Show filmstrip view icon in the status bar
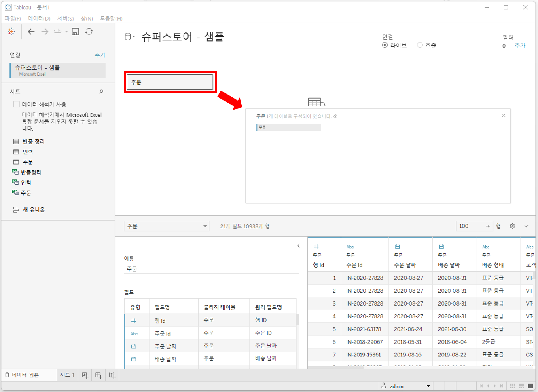The width and height of the screenshot is (538, 392). (521, 386)
